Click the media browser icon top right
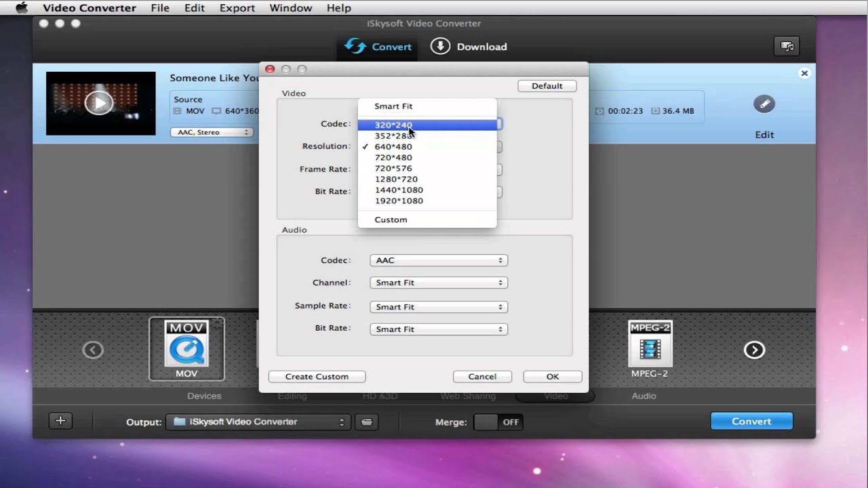Screen dimensions: 868x488 coord(787,46)
